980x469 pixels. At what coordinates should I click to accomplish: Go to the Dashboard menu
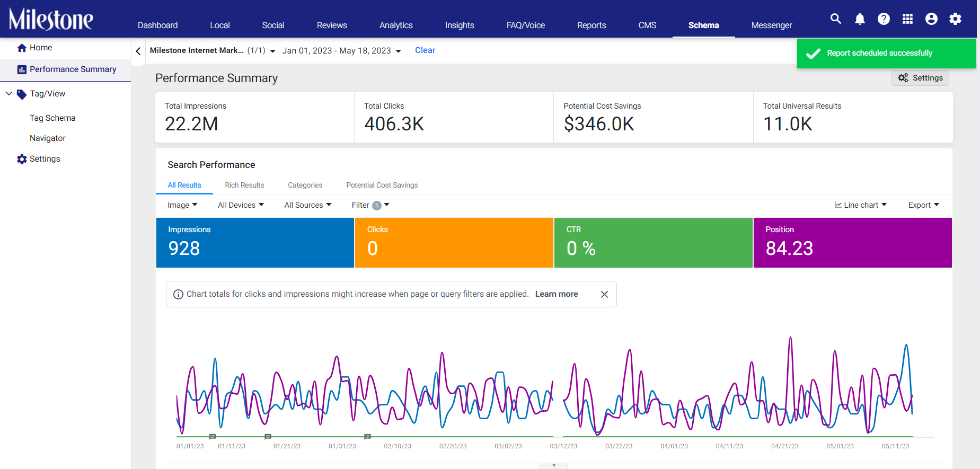[x=158, y=25]
